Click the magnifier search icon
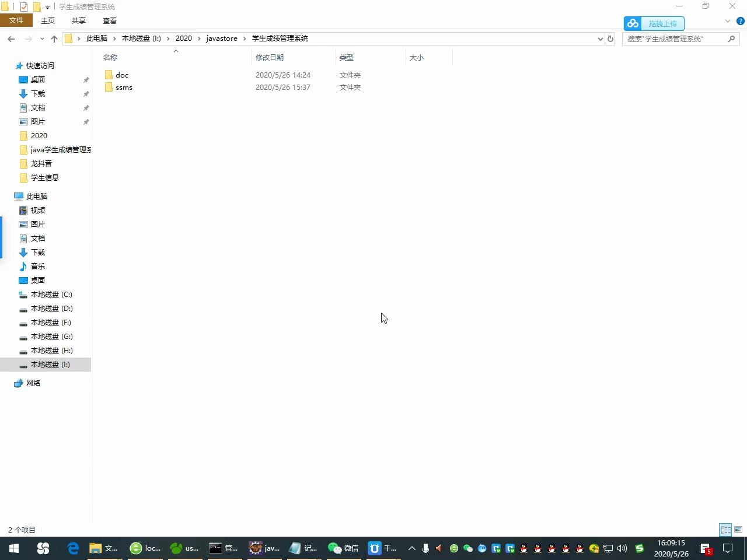Screen dimensions: 747x560 pos(732,38)
